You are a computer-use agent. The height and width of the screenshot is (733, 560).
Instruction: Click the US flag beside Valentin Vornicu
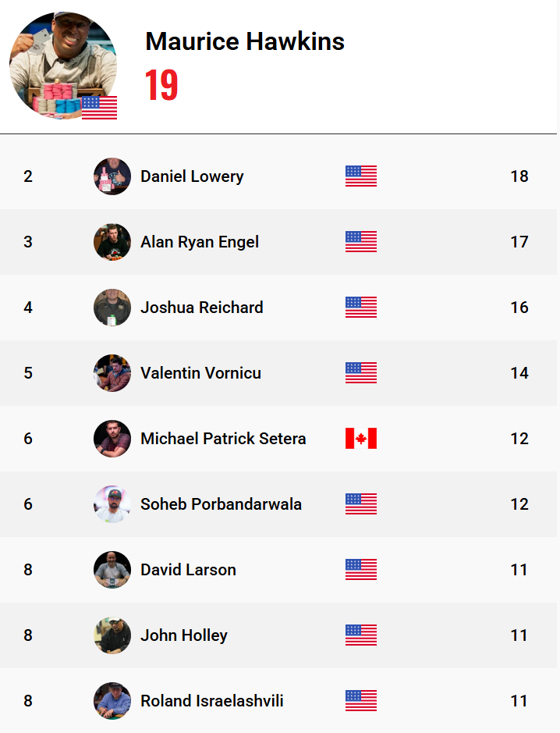361,373
